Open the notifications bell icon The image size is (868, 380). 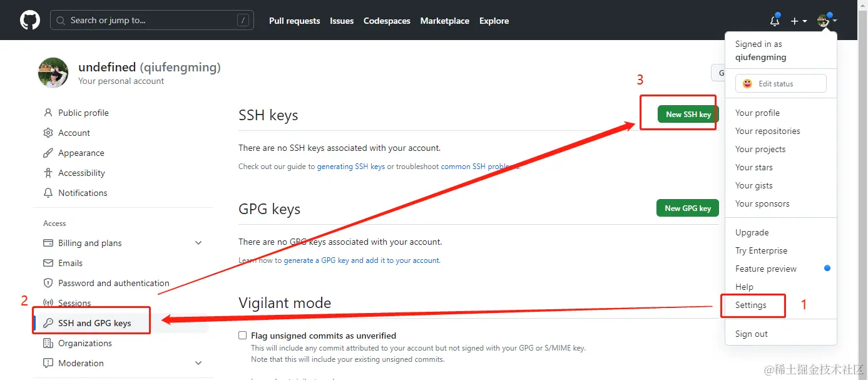(775, 21)
